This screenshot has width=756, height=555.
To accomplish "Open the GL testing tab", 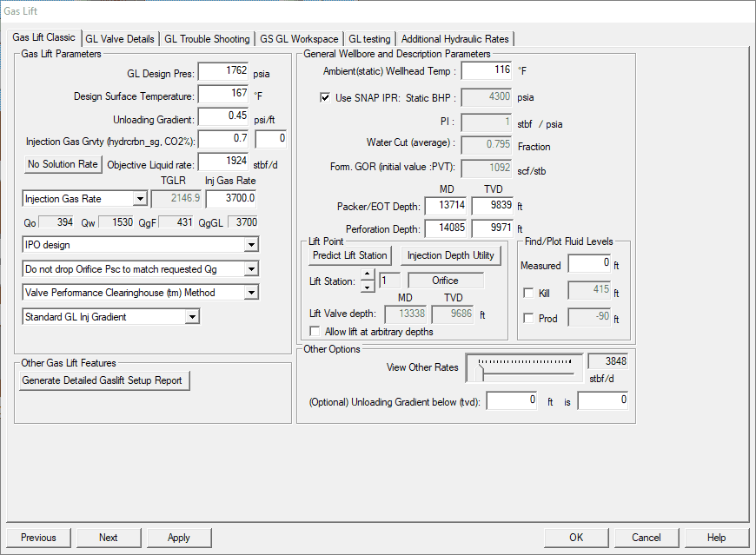I will [x=368, y=38].
